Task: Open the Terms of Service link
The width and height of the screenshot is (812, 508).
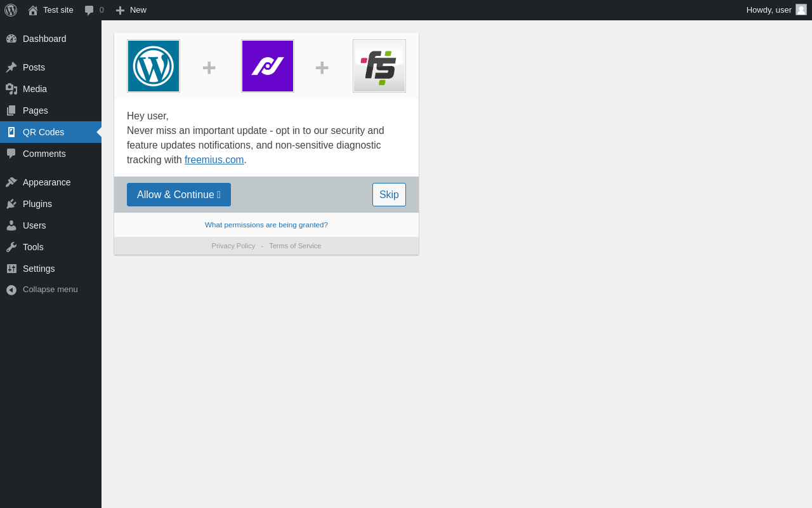Action: [x=295, y=246]
